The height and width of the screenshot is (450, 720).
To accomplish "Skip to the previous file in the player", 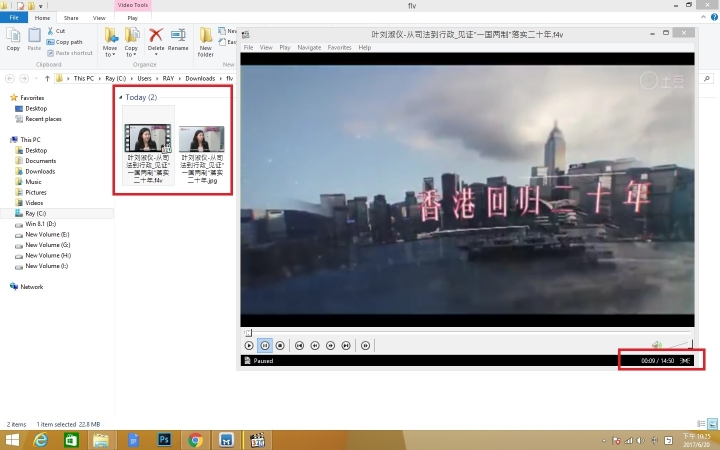I will (299, 345).
